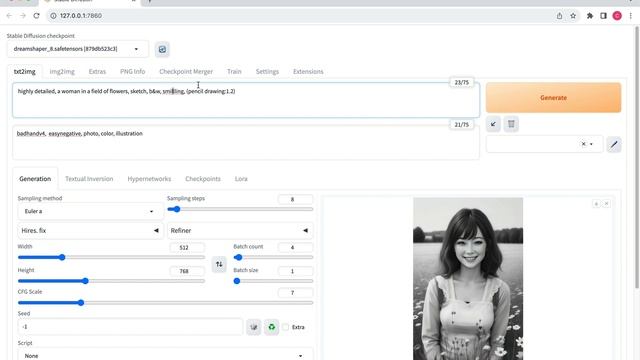
Task: Adjust the Width slider
Action: (x=111, y=258)
